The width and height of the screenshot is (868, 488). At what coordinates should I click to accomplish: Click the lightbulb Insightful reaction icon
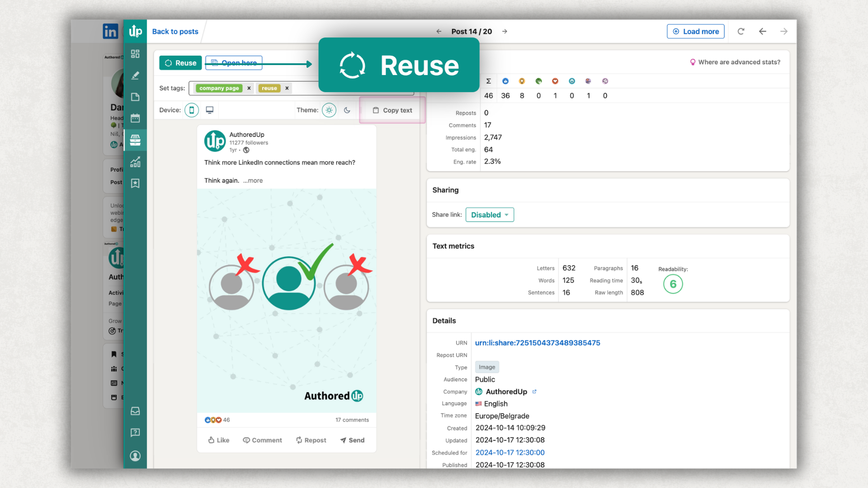[x=522, y=81]
